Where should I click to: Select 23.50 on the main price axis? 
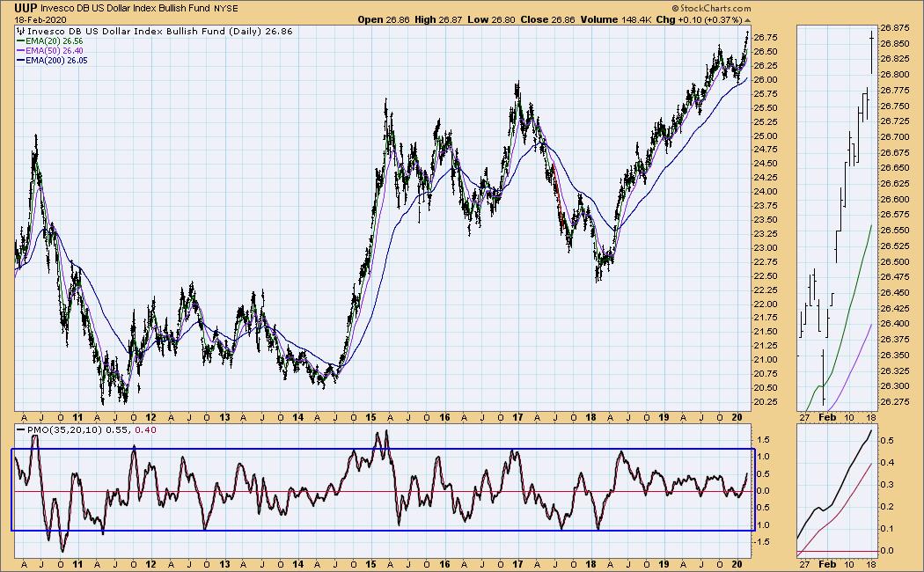click(x=765, y=220)
